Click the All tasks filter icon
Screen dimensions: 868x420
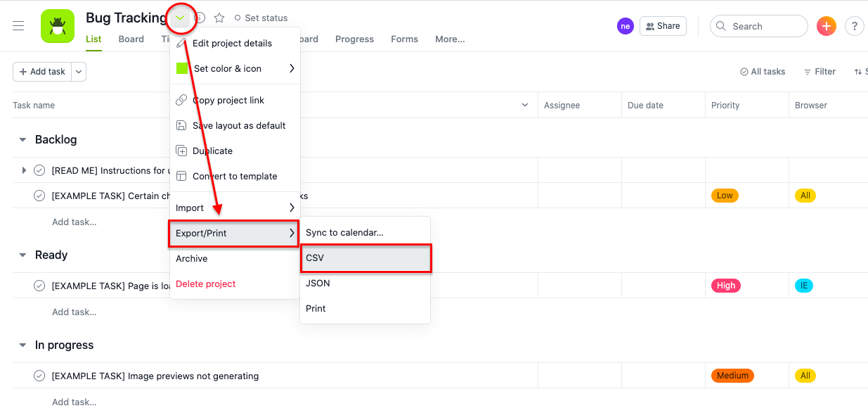pyautogui.click(x=743, y=71)
